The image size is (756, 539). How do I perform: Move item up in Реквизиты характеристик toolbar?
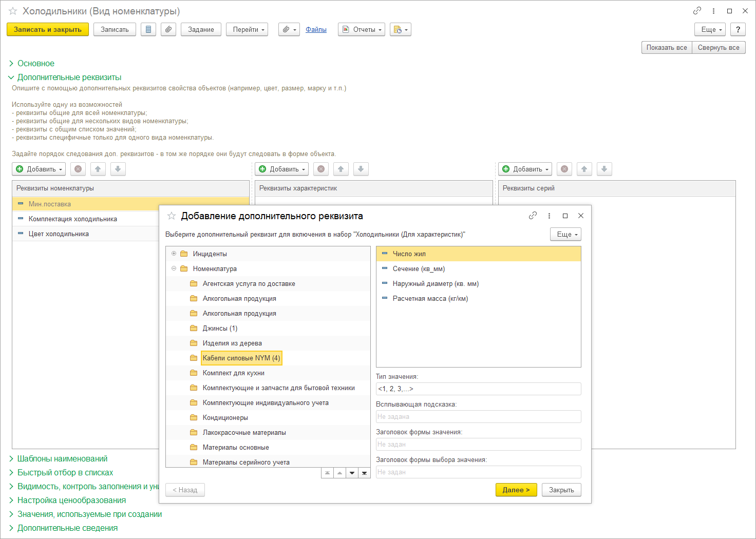[341, 169]
